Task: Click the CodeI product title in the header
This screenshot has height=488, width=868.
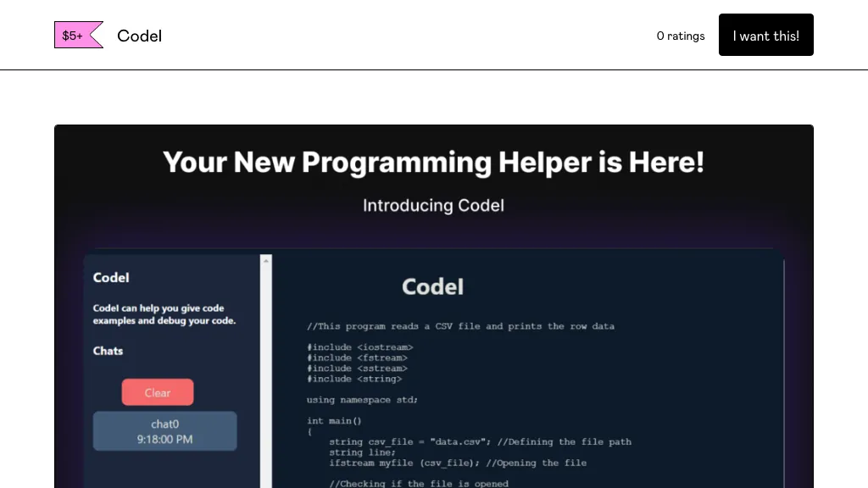Action: point(139,36)
